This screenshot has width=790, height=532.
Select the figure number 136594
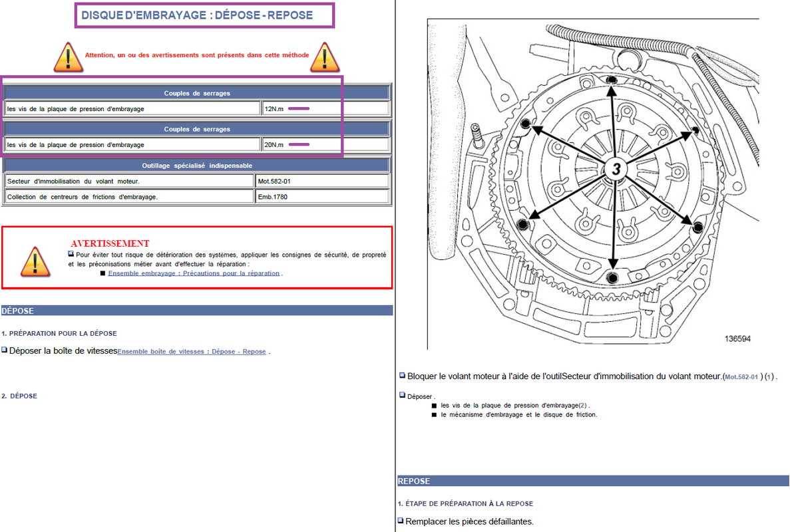pos(737,338)
